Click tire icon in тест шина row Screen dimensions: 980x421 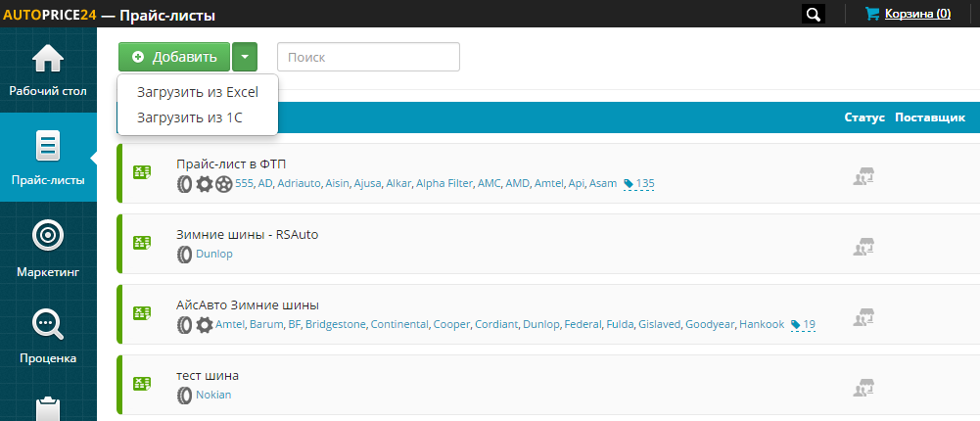184,395
